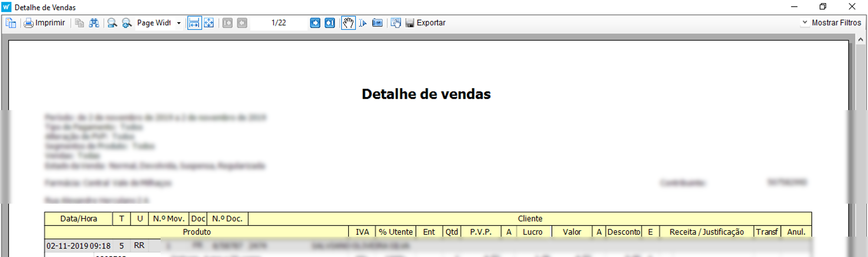Click the copy icon in toolbar
This screenshot has height=257, width=868.
(79, 23)
